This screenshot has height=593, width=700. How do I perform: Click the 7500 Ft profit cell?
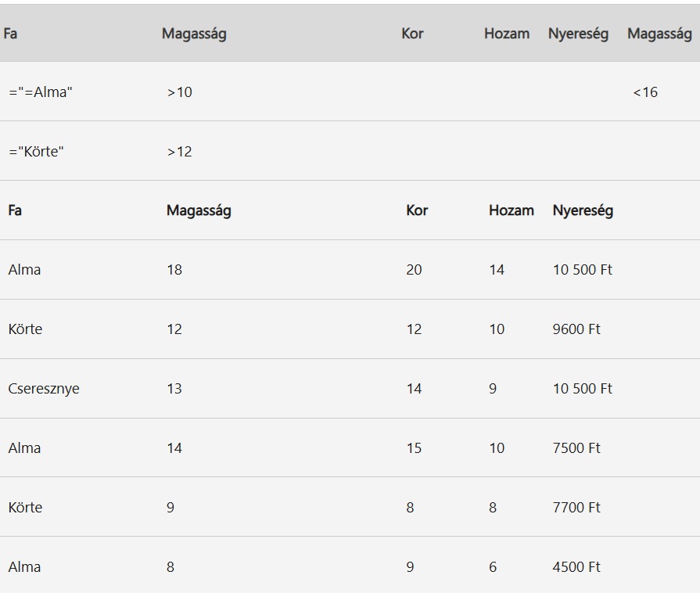click(576, 448)
